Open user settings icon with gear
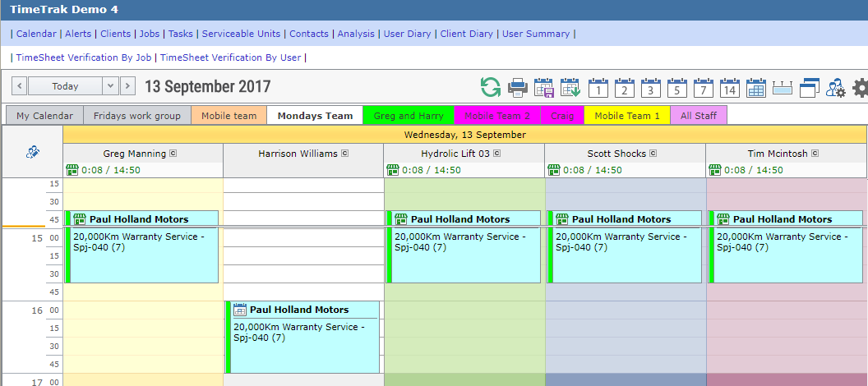Image resolution: width=868 pixels, height=386 pixels. point(835,88)
